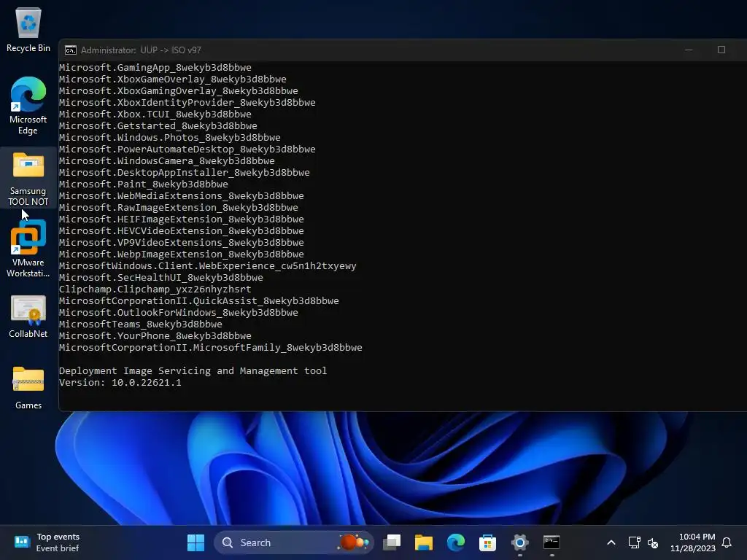Click the Microsoft.XboxIdentityProvider line
Viewport: 747px width, 560px height.
tap(187, 102)
